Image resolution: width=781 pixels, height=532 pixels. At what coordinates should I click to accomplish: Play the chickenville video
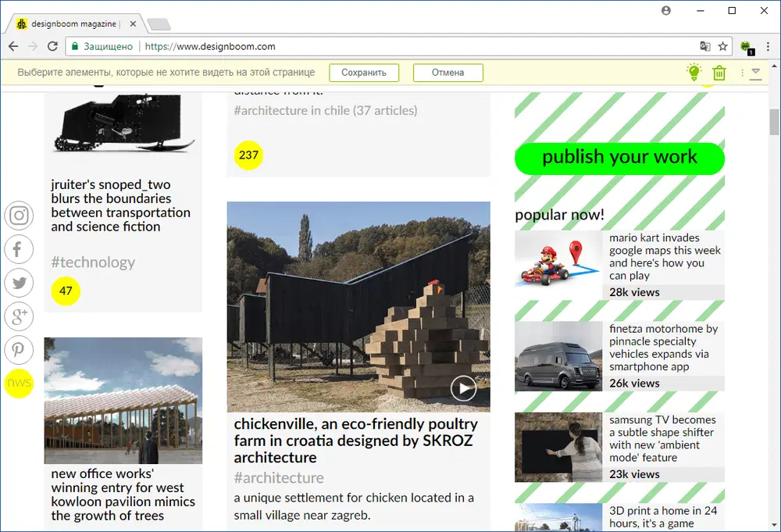463,388
